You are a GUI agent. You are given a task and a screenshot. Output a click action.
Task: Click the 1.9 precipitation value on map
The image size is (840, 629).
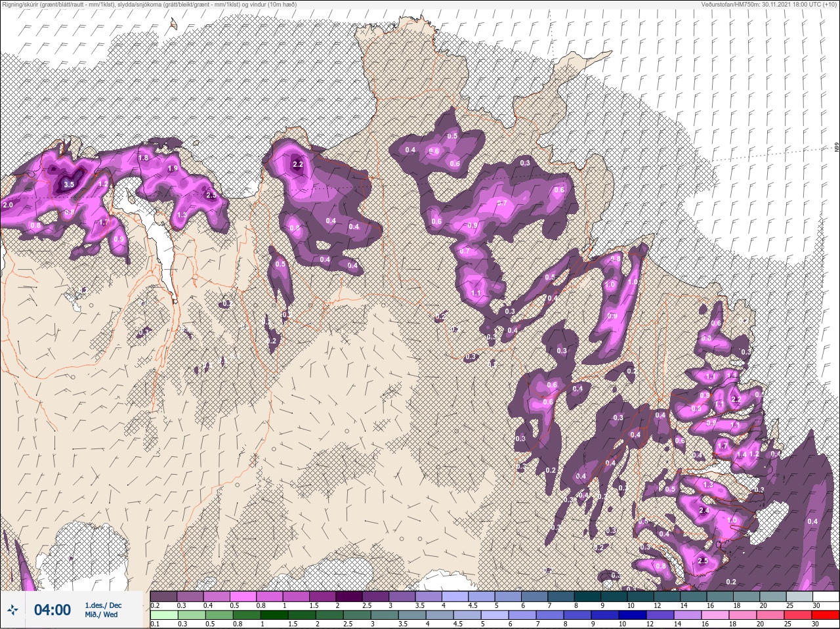173,168
